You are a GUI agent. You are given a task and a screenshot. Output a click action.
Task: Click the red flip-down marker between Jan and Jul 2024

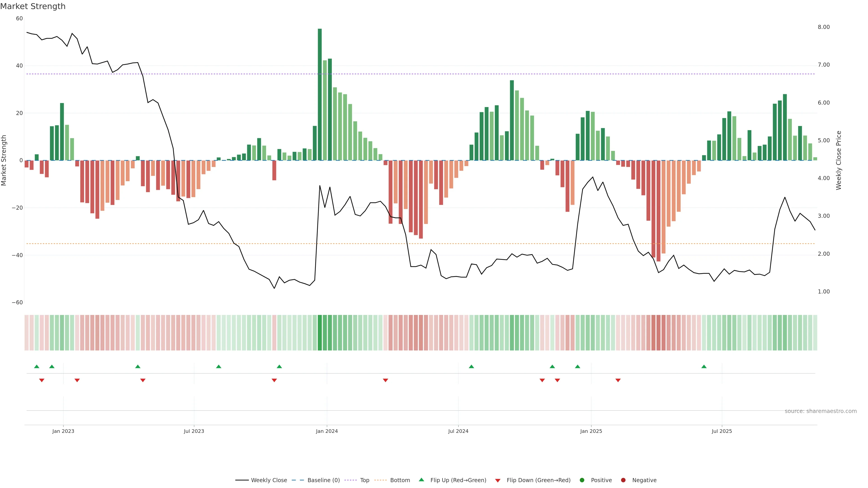click(x=385, y=380)
